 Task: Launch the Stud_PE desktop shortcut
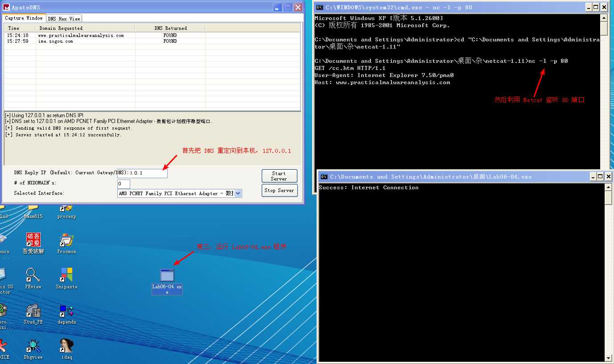pyautogui.click(x=33, y=314)
